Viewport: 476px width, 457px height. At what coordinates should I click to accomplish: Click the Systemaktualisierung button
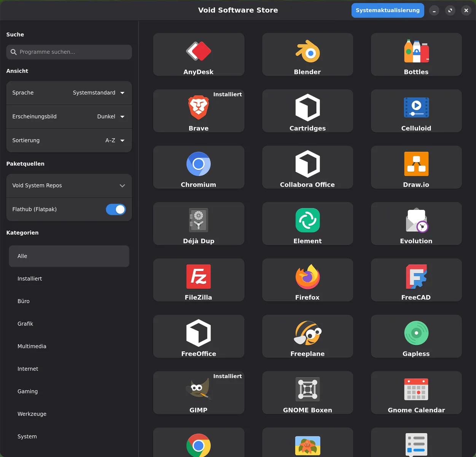387,10
